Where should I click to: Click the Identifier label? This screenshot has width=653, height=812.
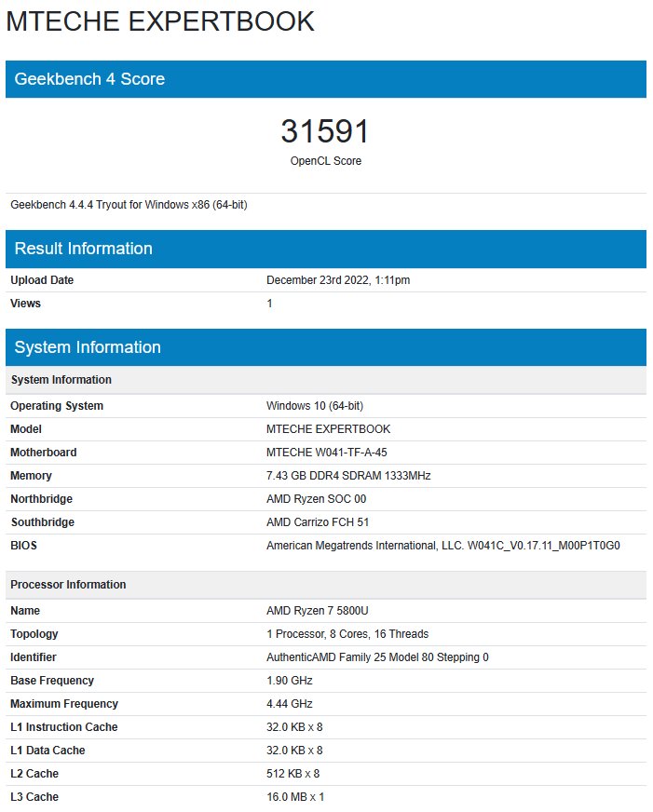[34, 657]
